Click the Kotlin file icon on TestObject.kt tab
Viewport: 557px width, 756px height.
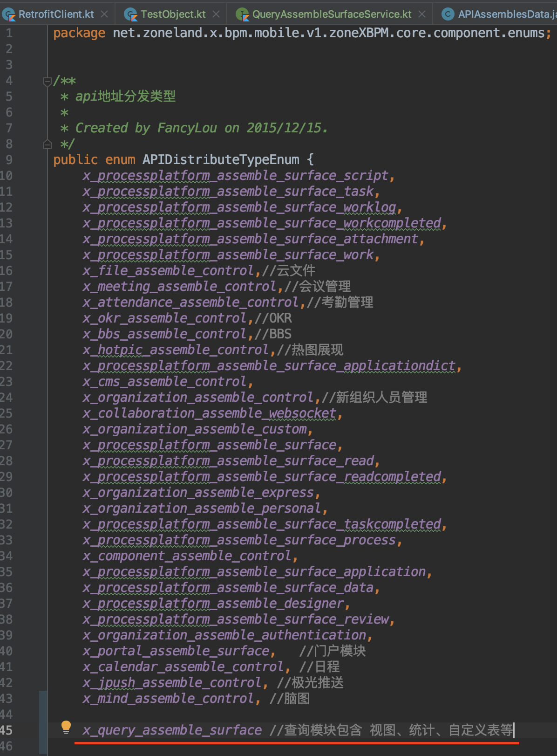pyautogui.click(x=131, y=14)
